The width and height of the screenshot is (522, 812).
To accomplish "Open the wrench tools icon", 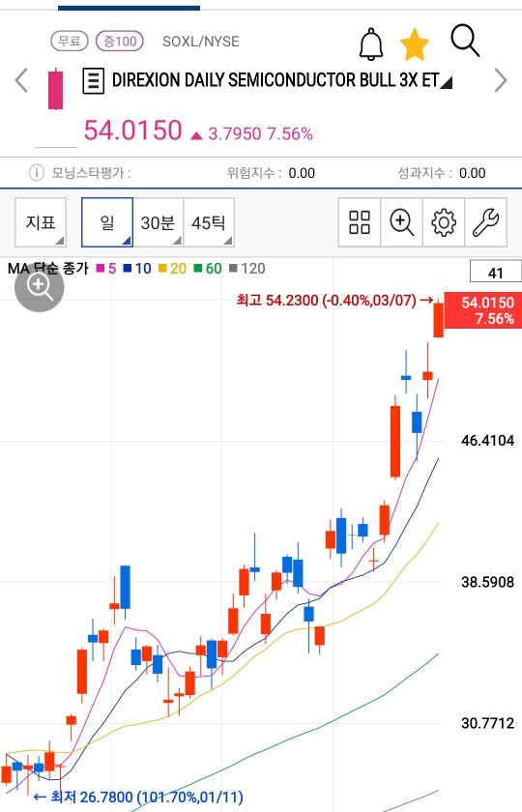I will tap(485, 222).
